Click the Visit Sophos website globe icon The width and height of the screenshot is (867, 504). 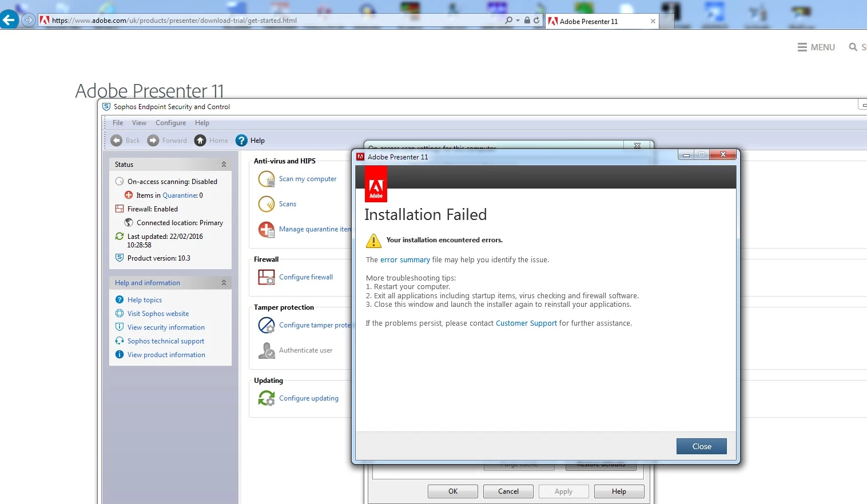(x=120, y=313)
